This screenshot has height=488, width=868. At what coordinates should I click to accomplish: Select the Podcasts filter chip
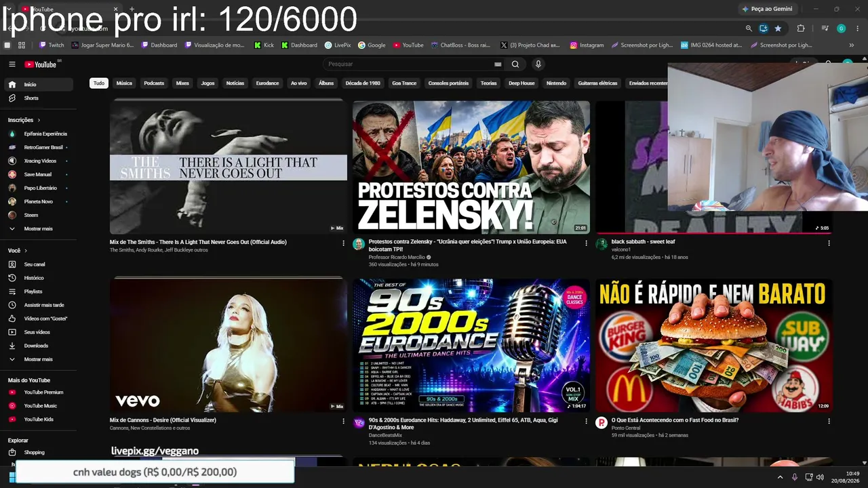(154, 83)
